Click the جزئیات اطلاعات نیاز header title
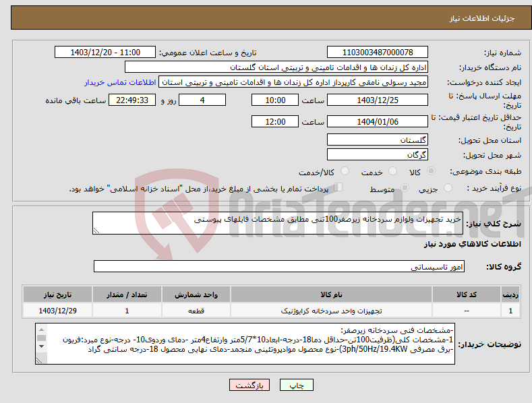Screen dimensions: 532x403 (x=482, y=18)
